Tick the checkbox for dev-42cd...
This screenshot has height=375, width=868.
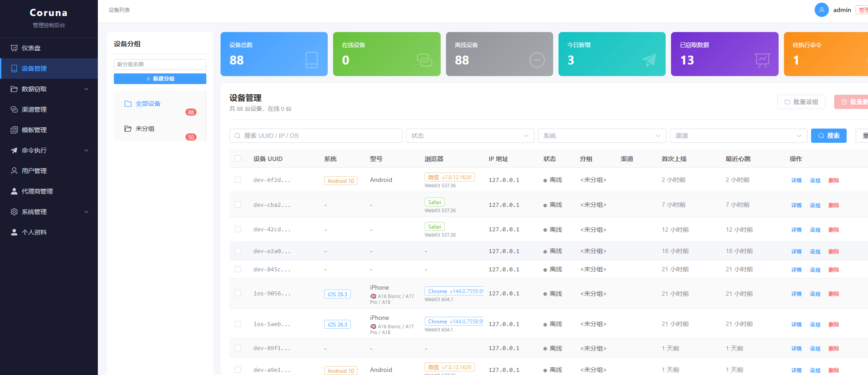click(x=238, y=229)
